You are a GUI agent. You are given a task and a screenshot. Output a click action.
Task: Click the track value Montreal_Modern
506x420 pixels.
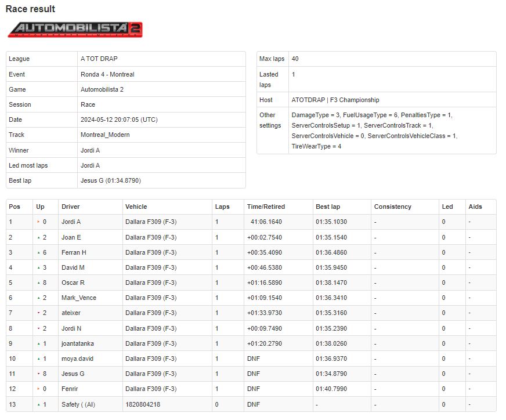click(x=105, y=135)
